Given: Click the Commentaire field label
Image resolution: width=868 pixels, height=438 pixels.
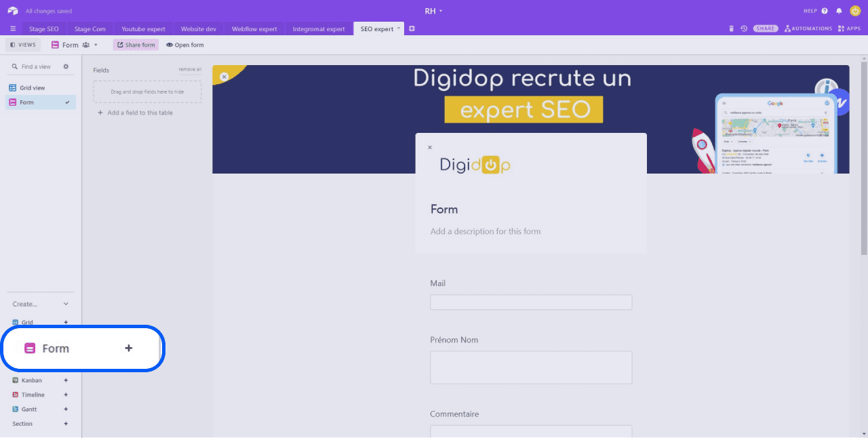Looking at the screenshot, I should click(x=454, y=414).
